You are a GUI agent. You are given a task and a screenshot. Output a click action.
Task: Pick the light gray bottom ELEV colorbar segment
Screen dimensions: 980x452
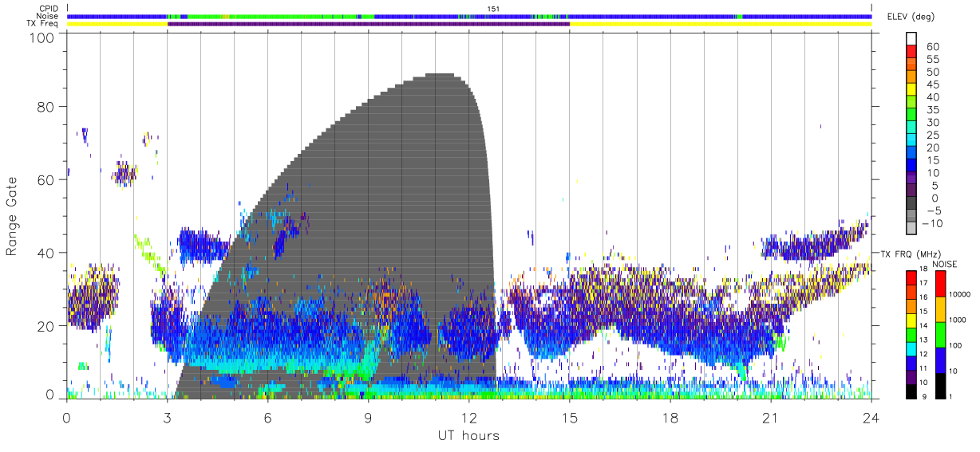pos(912,229)
